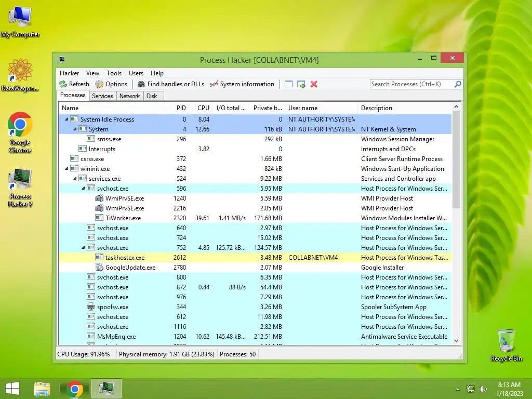The height and width of the screenshot is (399, 532).
Task: Open the Windows Start button
Action: [x=12, y=389]
